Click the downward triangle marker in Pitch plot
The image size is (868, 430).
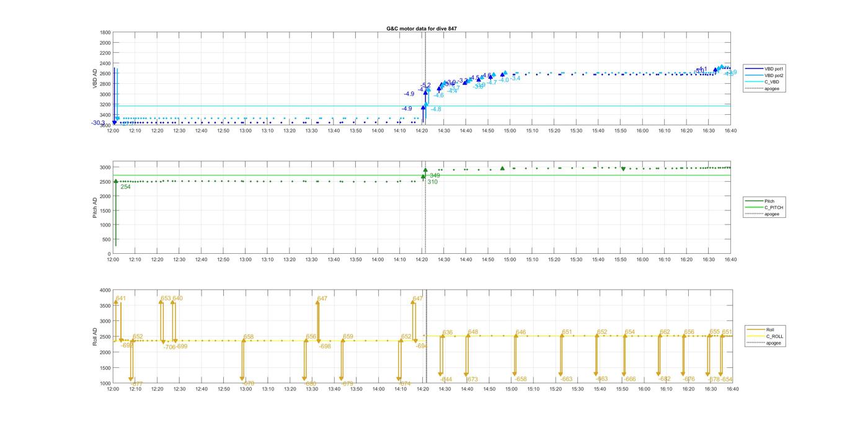click(623, 169)
